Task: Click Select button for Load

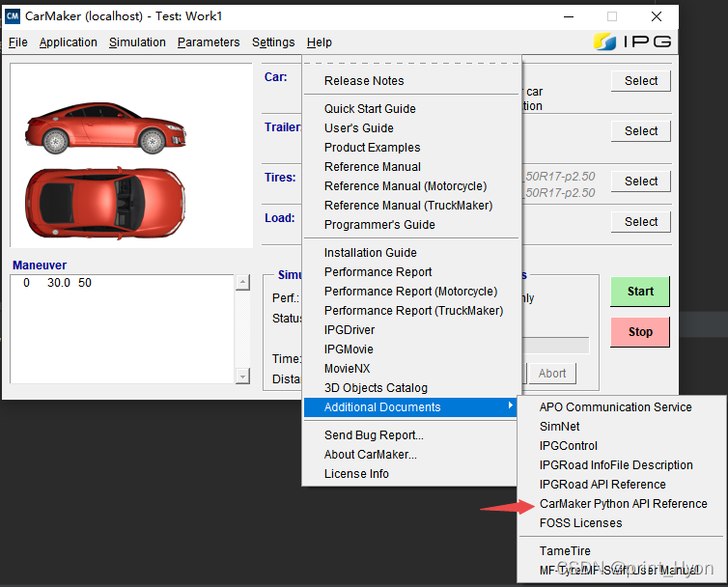Action: 641,222
